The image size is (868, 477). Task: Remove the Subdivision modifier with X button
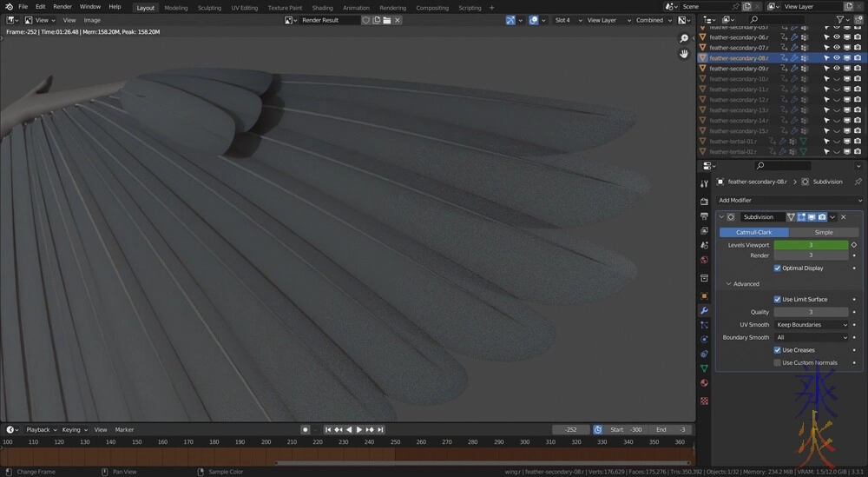(x=844, y=217)
